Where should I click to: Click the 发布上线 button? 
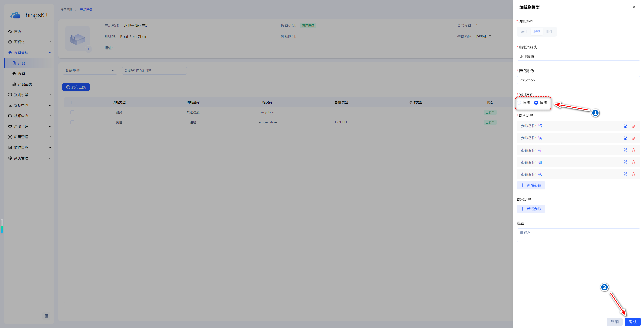tap(76, 87)
